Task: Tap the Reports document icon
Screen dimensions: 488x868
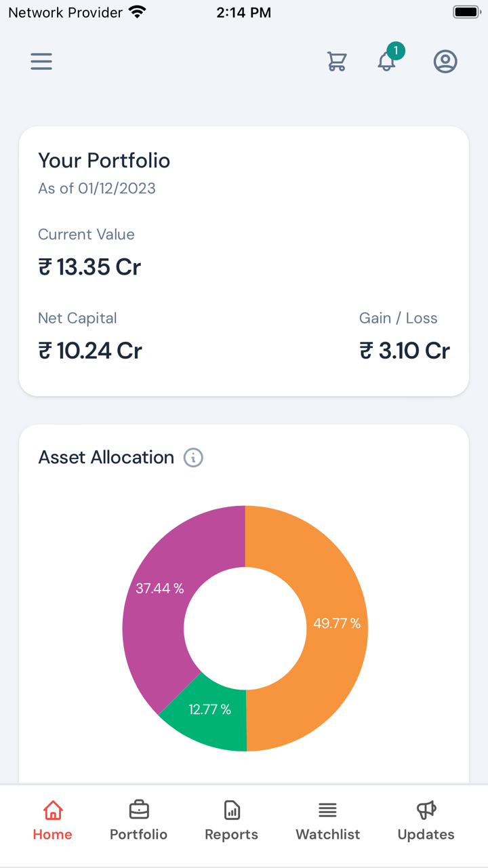Action: click(x=232, y=810)
